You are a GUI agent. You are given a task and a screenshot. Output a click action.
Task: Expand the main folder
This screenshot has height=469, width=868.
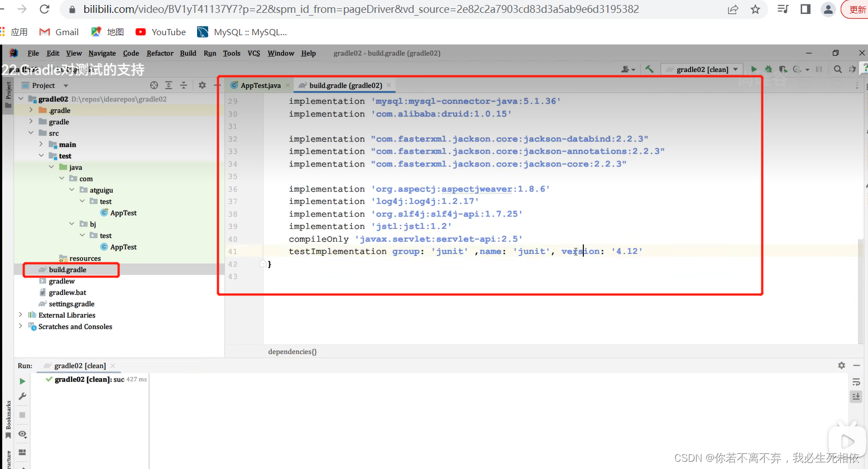tap(41, 144)
